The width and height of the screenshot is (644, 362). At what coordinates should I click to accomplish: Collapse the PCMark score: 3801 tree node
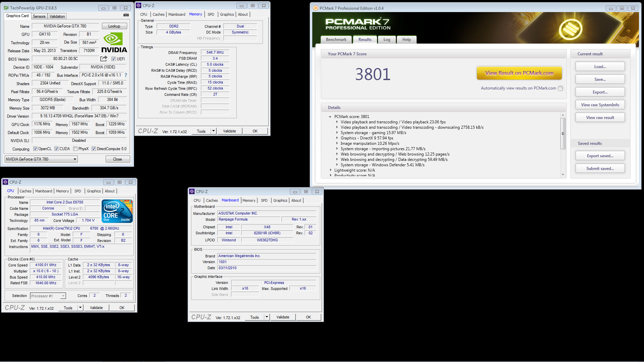pos(330,117)
